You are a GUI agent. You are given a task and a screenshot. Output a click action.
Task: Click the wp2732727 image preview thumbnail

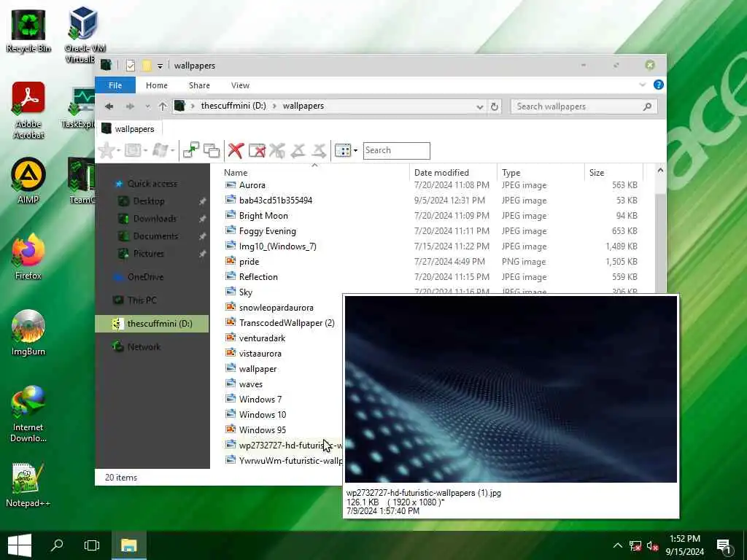coord(511,389)
